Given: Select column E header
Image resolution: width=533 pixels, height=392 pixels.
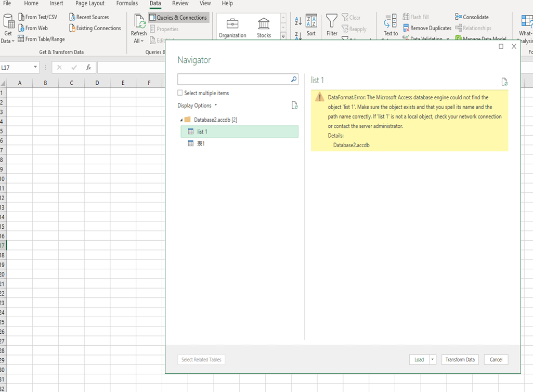Looking at the screenshot, I should [x=123, y=83].
